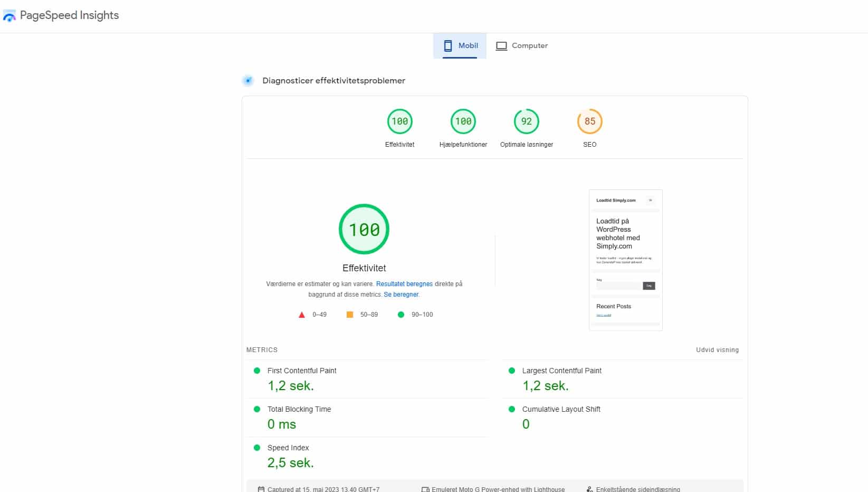
Task: Click the Diagnosticer effektivitetsproblemer heading
Action: pyautogui.click(x=334, y=81)
